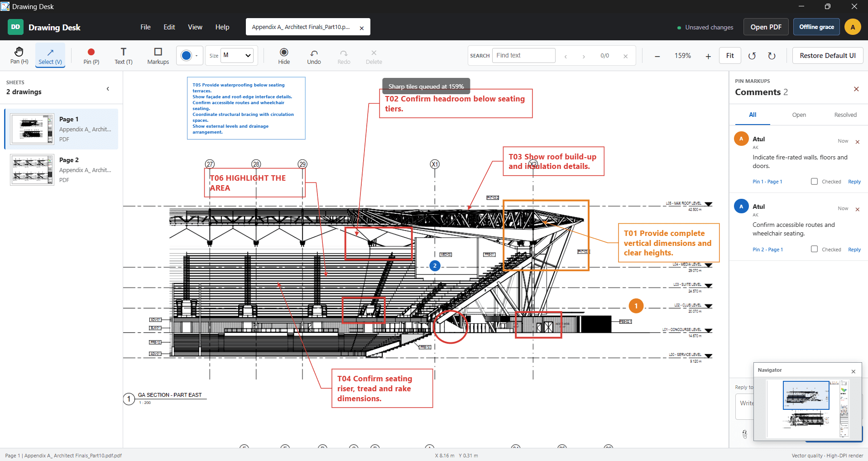Open the View menu

tap(195, 27)
